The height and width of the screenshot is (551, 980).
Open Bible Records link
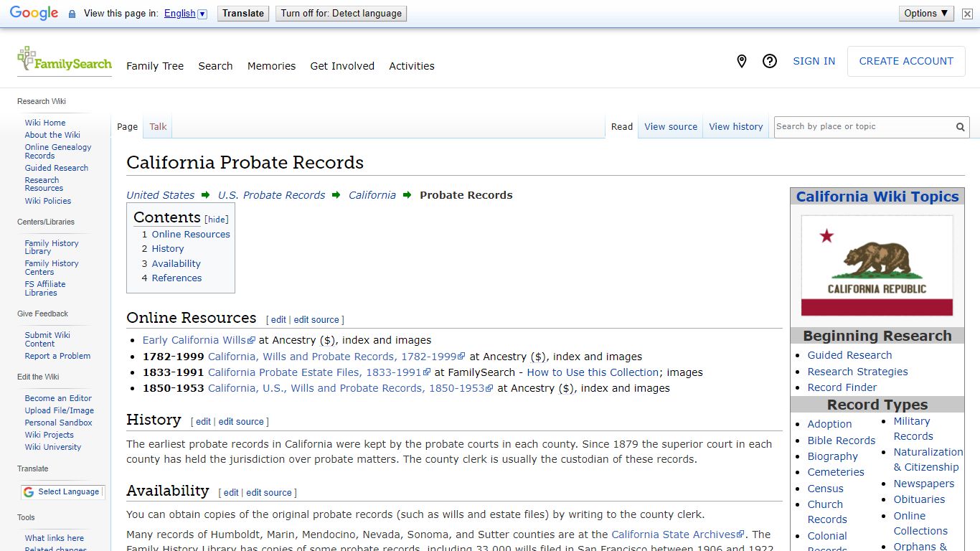point(842,441)
